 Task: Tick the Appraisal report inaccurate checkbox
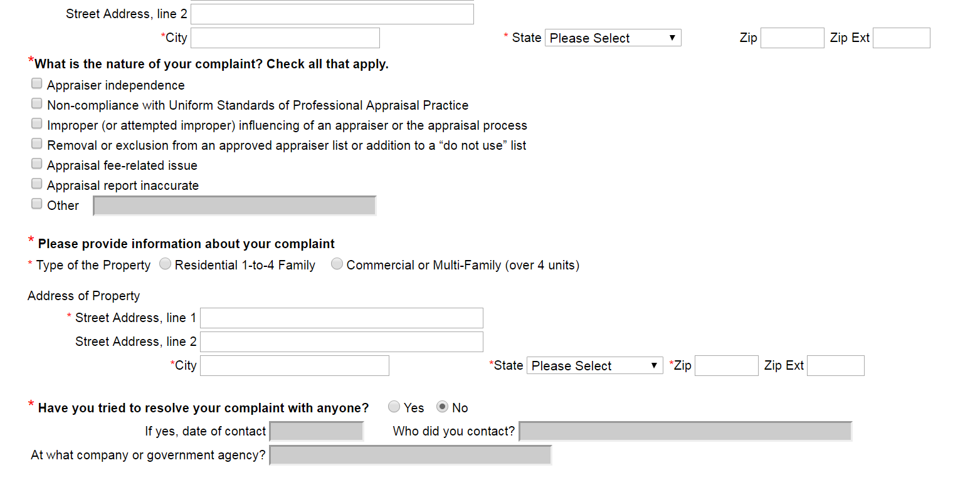tap(37, 184)
